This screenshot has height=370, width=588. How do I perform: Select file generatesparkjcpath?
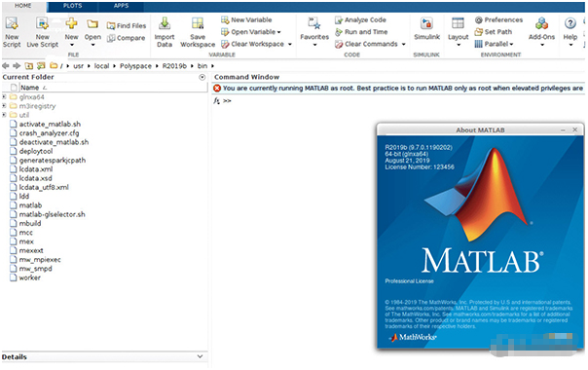pyautogui.click(x=53, y=161)
